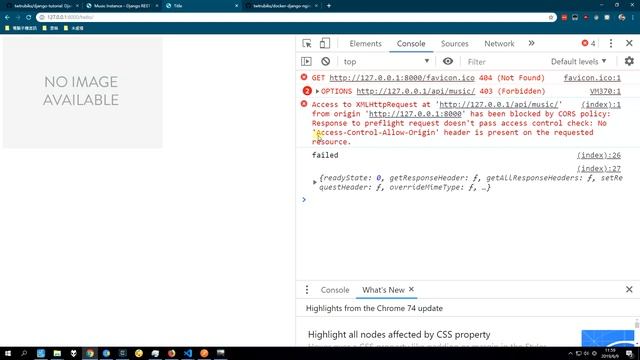Viewport: 640px width, 360px height.
Task: Expand more DevTools tabs chevron
Action: (x=531, y=43)
